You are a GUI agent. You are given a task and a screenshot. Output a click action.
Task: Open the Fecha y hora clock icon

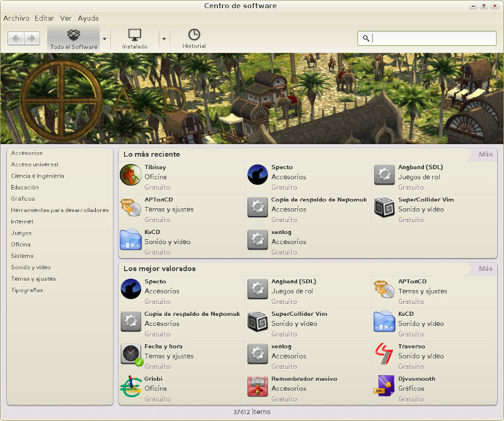131,354
